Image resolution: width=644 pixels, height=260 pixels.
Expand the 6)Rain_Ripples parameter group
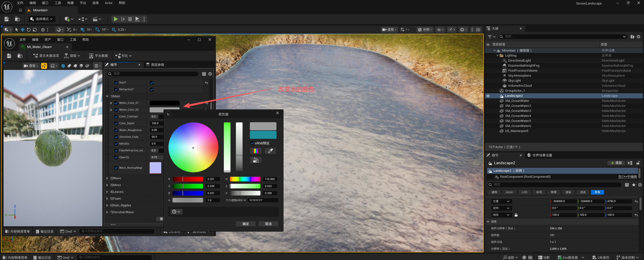[107, 205]
